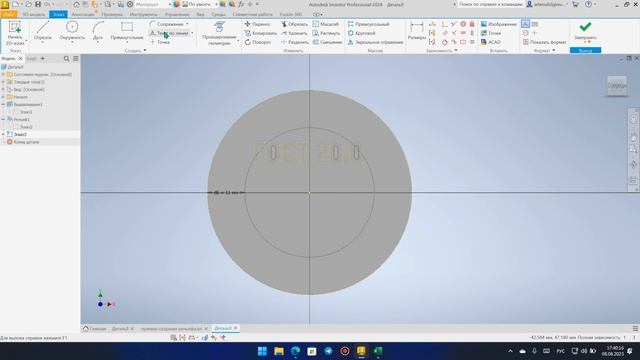Select the Дуга arc tool
This screenshot has height=360, width=640.
coord(98,32)
